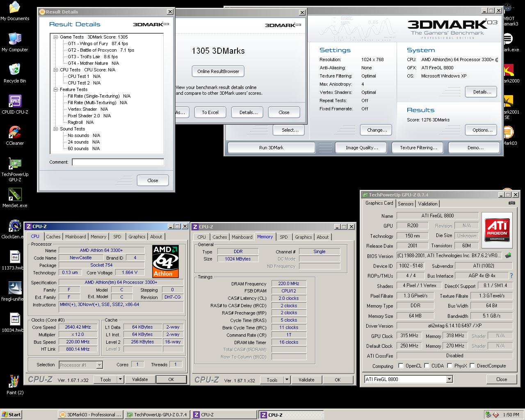Open MemSet.exe desktop icon

tap(15, 198)
